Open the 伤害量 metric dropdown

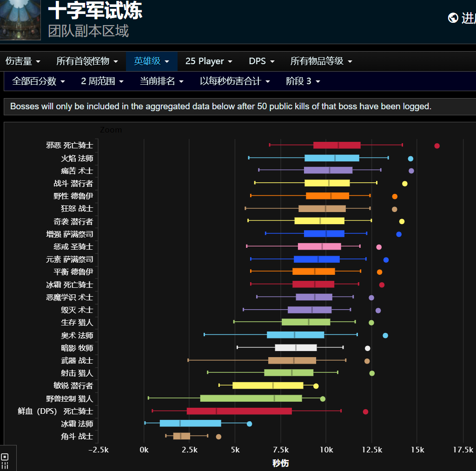point(22,61)
